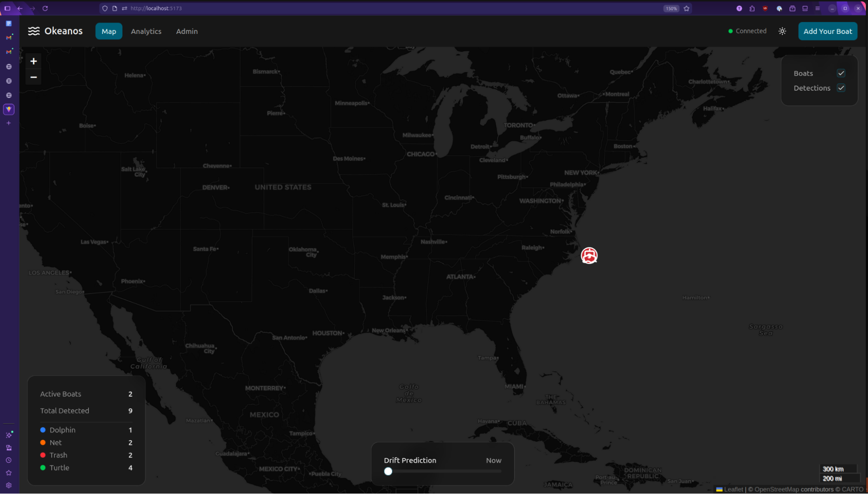This screenshot has height=494, width=868.
Task: Switch to the Analytics tab
Action: [x=146, y=31]
